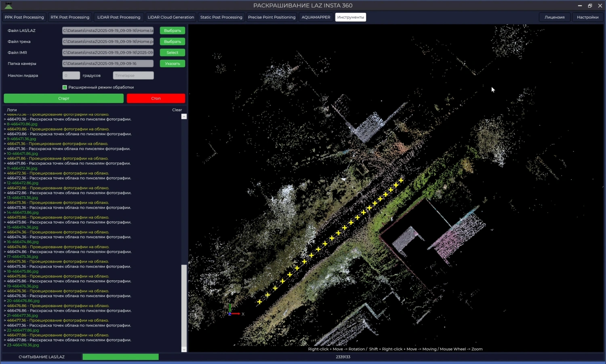Click the Наклон лидара degrees input field
The image size is (606, 364).
click(x=71, y=76)
